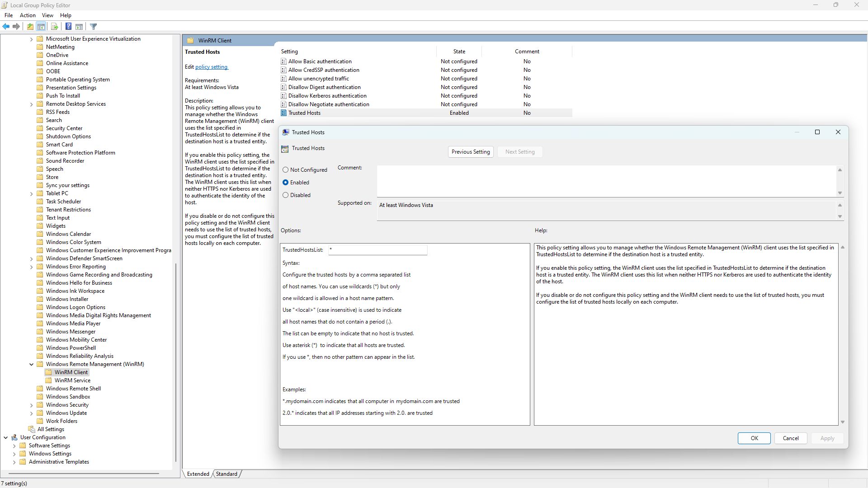The width and height of the screenshot is (868, 488).
Task: Click the Work Folders folder icon
Action: coord(40,421)
